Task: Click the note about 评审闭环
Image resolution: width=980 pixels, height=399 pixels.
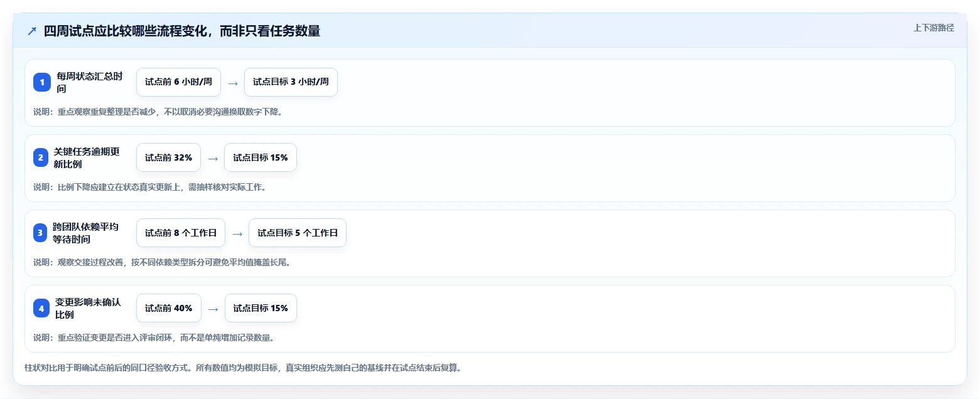Action: coord(154,338)
